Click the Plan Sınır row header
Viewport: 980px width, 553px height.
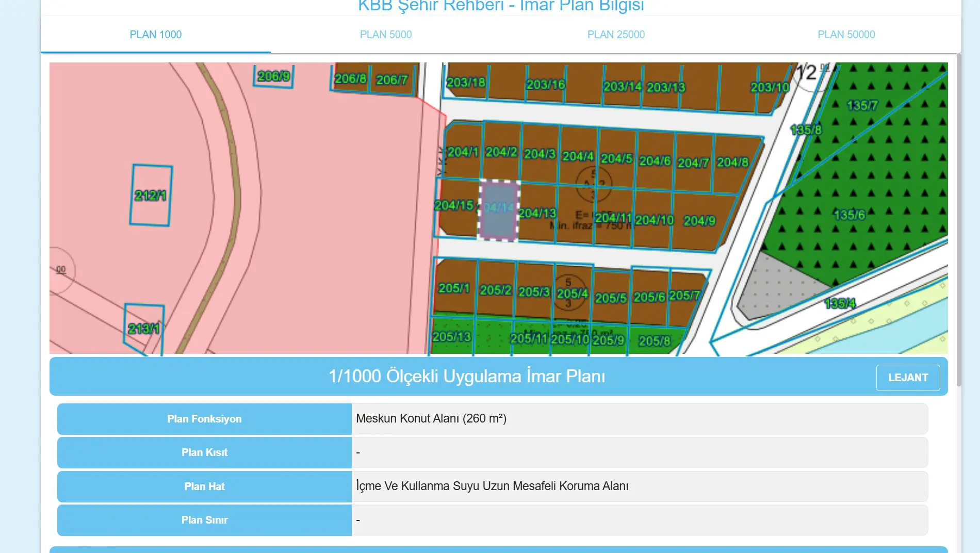click(204, 520)
